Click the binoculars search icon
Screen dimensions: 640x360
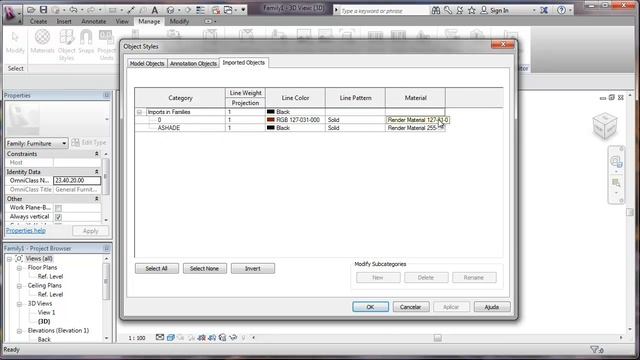pyautogui.click(x=436, y=10)
